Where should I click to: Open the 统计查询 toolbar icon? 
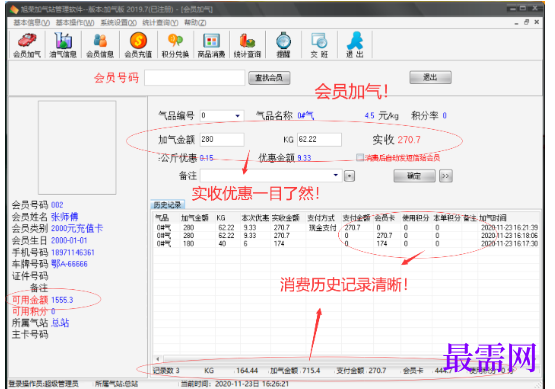247,45
